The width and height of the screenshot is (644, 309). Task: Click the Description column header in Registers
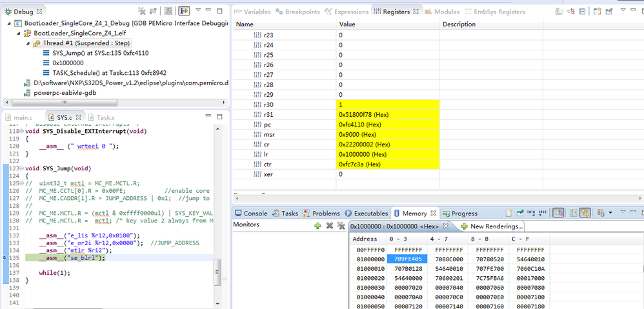pyautogui.click(x=491, y=25)
